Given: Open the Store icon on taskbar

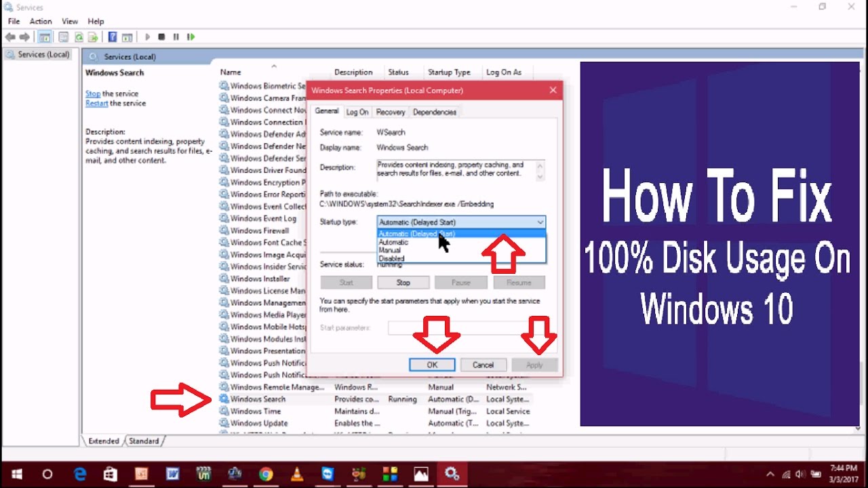Looking at the screenshot, I should pos(111,474).
